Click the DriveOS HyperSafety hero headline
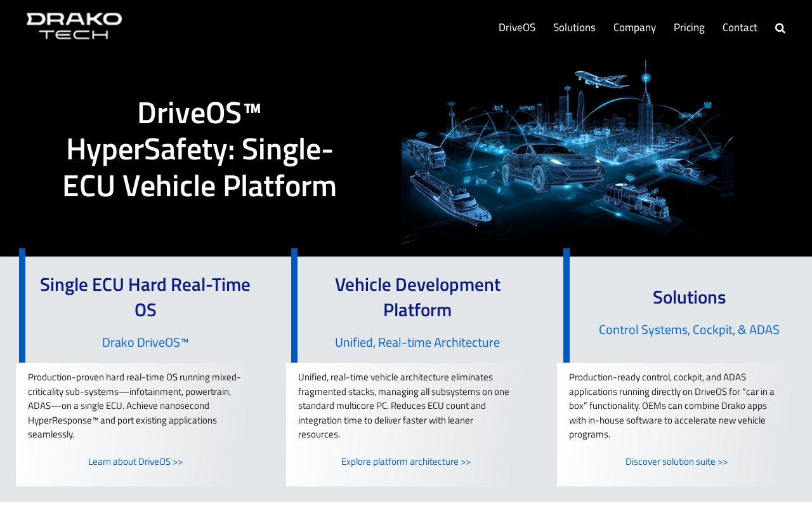The width and height of the screenshot is (812, 508). (x=200, y=149)
